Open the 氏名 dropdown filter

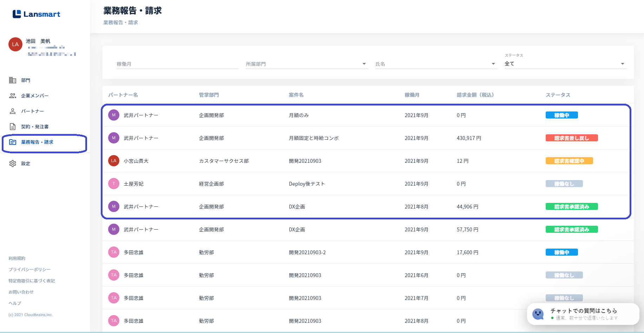493,64
